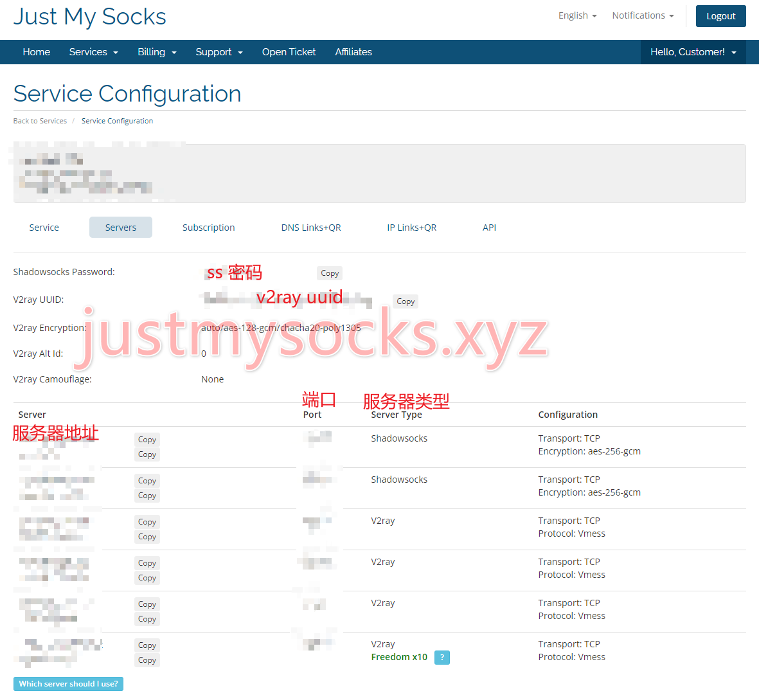Click the Back to Services breadcrumb
The width and height of the screenshot is (759, 700).
pyautogui.click(x=40, y=121)
